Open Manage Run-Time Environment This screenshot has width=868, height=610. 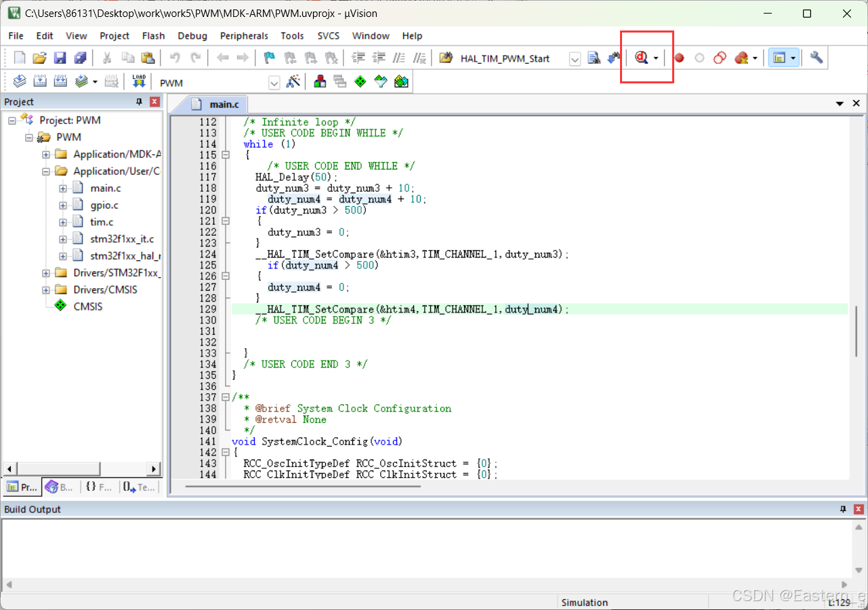tap(360, 81)
